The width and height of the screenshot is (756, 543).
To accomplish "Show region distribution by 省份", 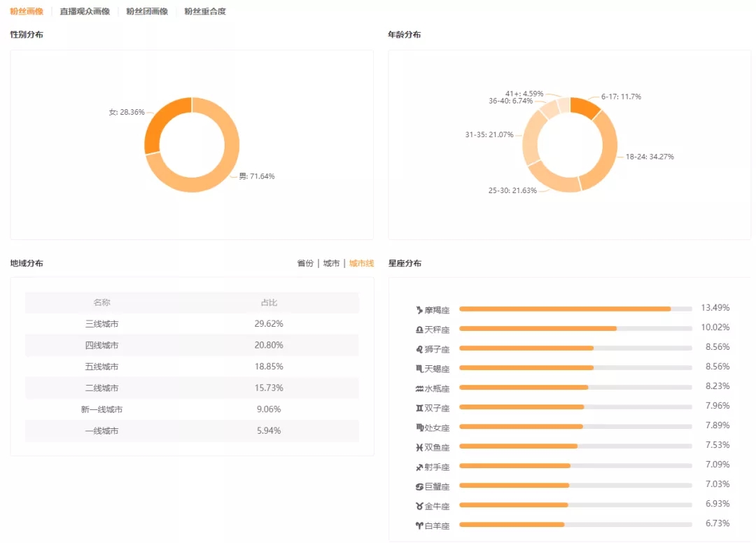I will click(305, 263).
